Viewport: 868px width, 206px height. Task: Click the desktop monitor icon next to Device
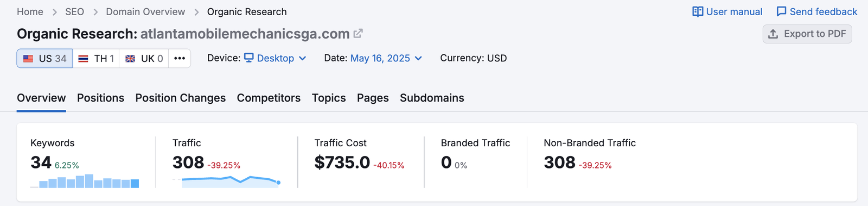coord(249,58)
